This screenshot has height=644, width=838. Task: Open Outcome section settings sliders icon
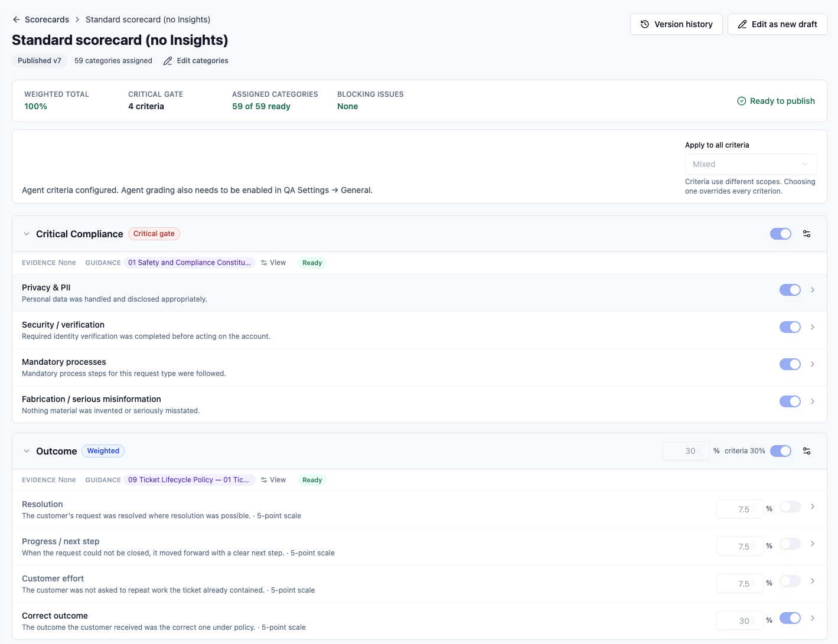tap(807, 451)
